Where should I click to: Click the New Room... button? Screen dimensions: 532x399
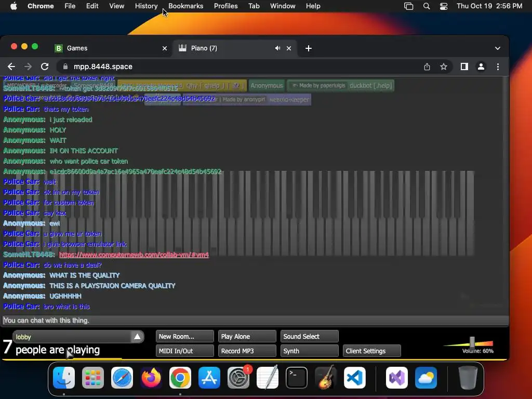pos(185,336)
